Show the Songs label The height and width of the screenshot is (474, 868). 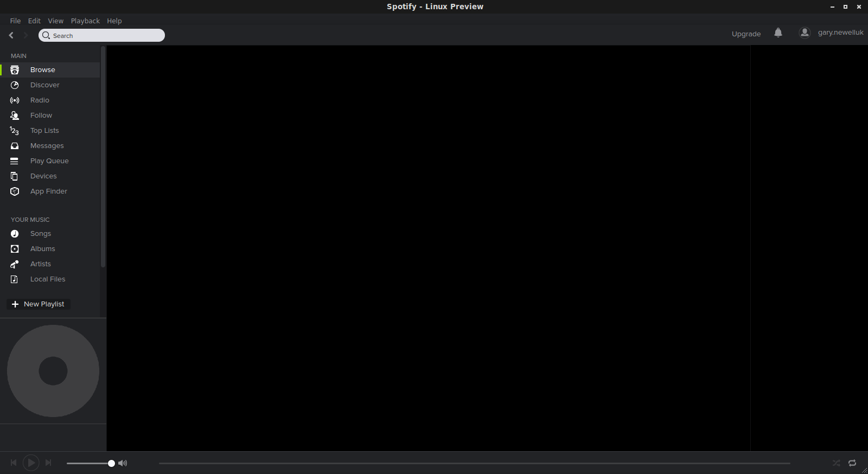[41, 234]
